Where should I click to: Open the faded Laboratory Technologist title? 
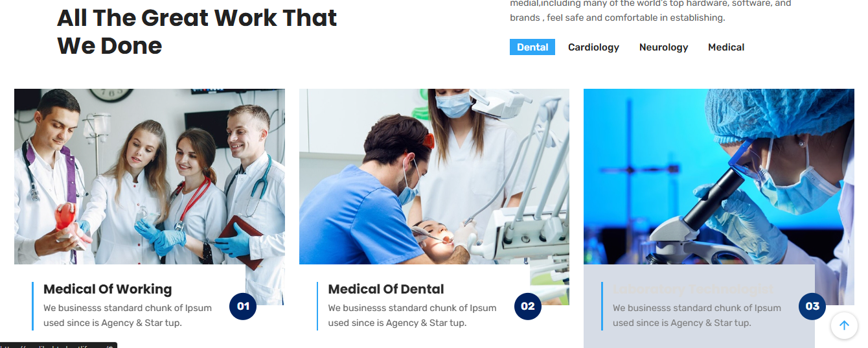(693, 289)
